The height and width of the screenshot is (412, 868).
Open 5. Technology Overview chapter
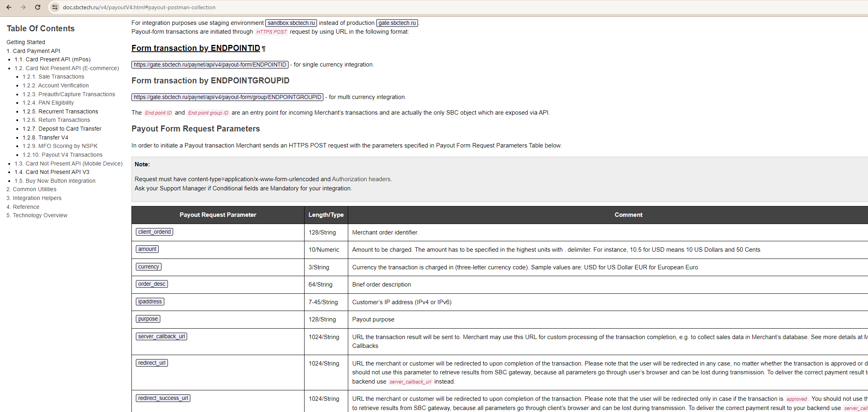coord(37,215)
